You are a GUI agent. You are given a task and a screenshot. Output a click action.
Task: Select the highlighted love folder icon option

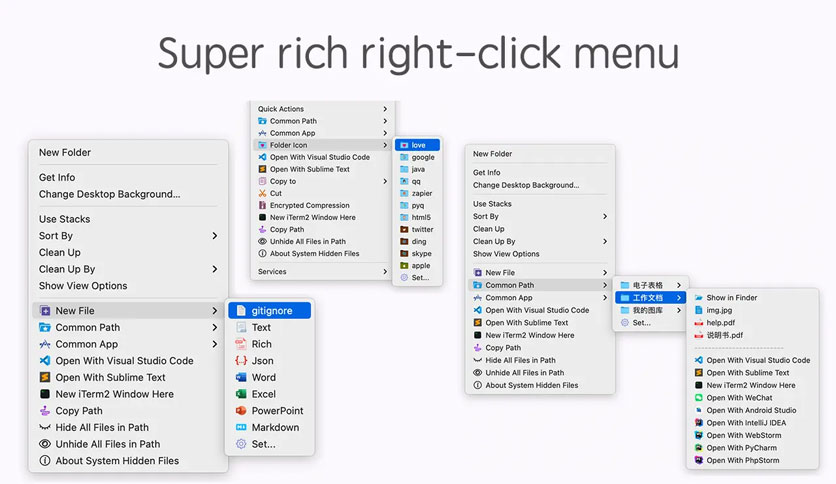pos(417,145)
